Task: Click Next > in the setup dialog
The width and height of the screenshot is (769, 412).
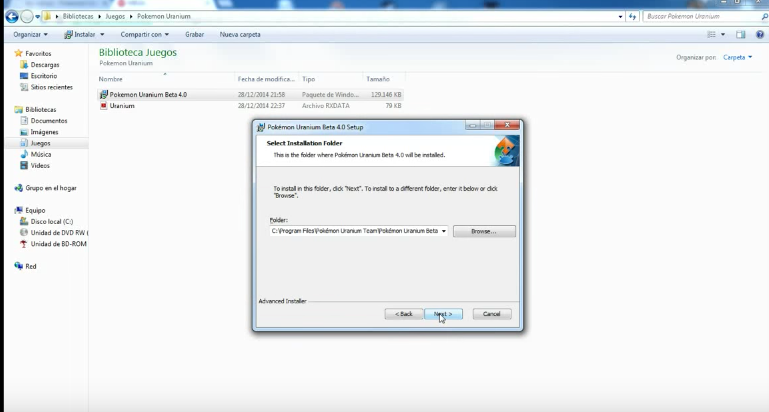Action: (x=443, y=314)
